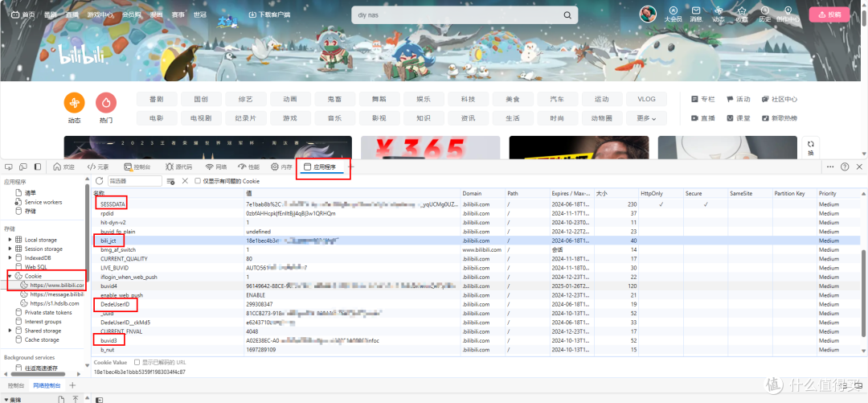Viewport: 868px width, 403px height.
Task: Click the cookie 筛选器 filter input
Action: click(x=134, y=181)
